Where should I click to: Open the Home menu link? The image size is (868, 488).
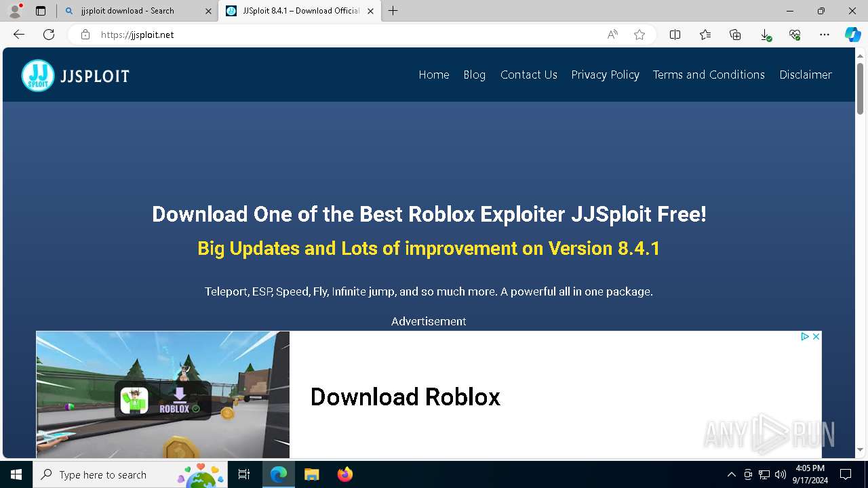pyautogui.click(x=434, y=75)
